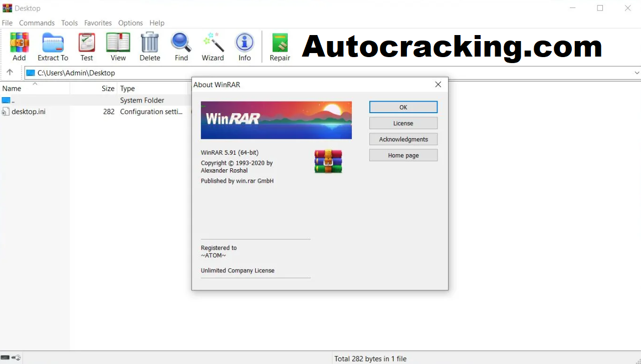Click the Repair archive icon
This screenshot has width=641, height=364.
click(280, 43)
